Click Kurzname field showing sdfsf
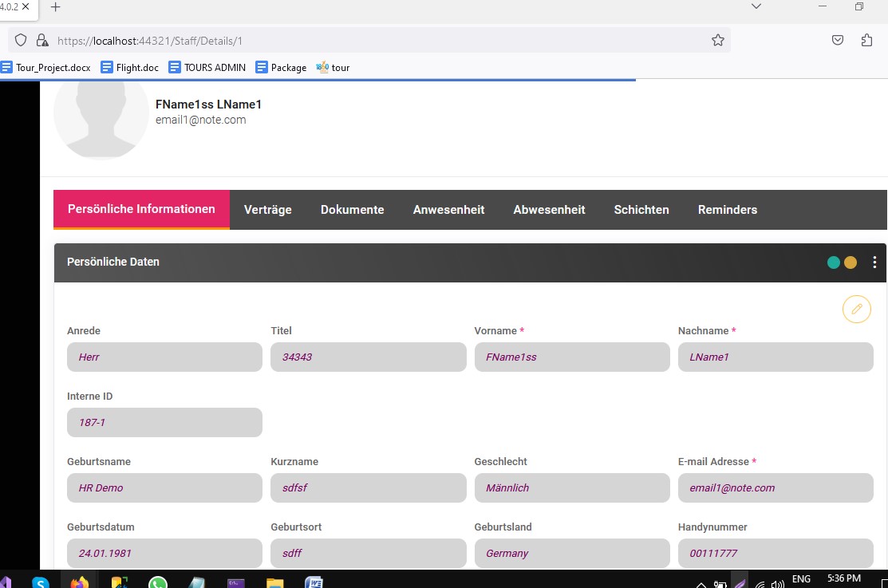The height and width of the screenshot is (588, 888). 369,487
